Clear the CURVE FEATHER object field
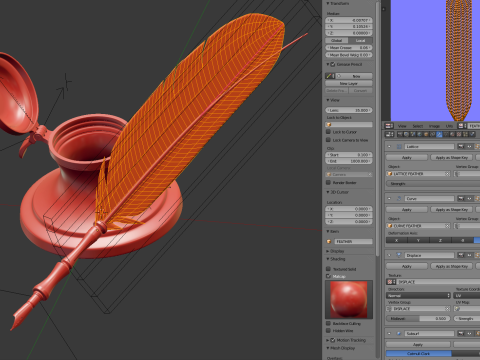The width and height of the screenshot is (480, 360). [448, 226]
